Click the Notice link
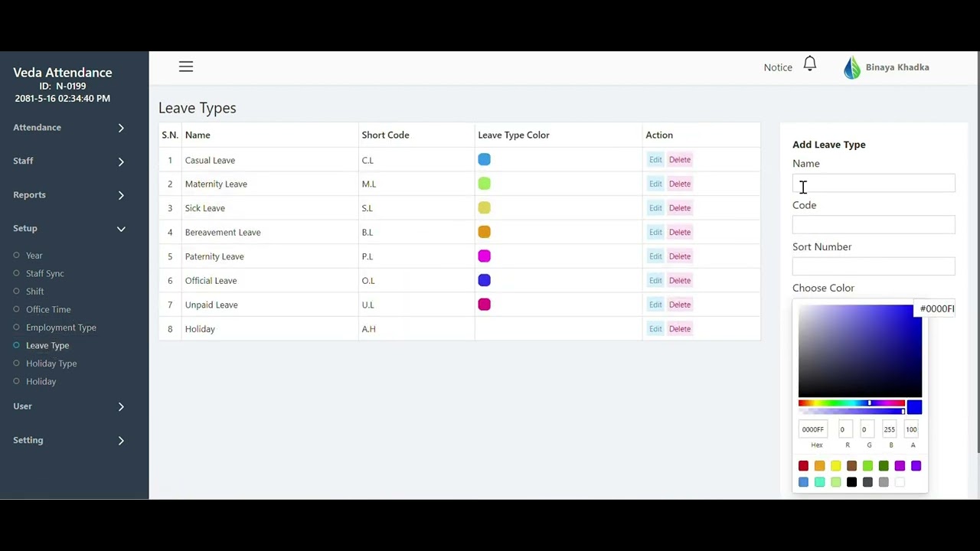 coord(778,67)
